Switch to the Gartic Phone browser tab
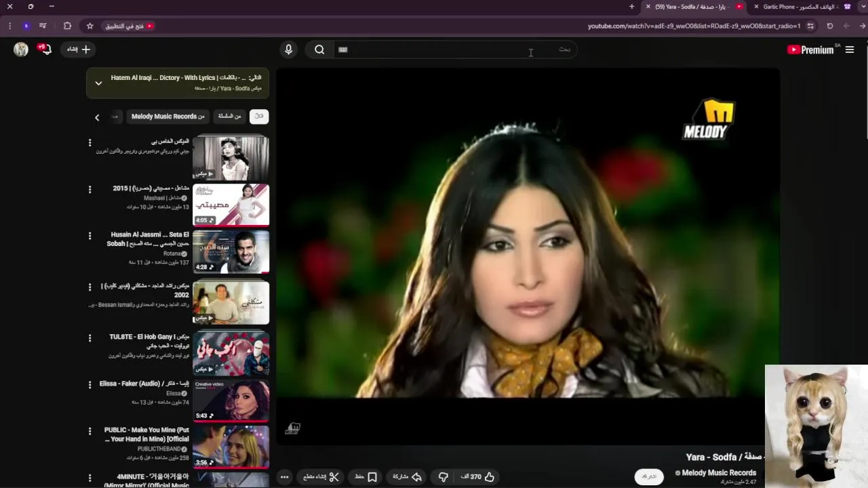This screenshot has width=868, height=488. (x=800, y=7)
